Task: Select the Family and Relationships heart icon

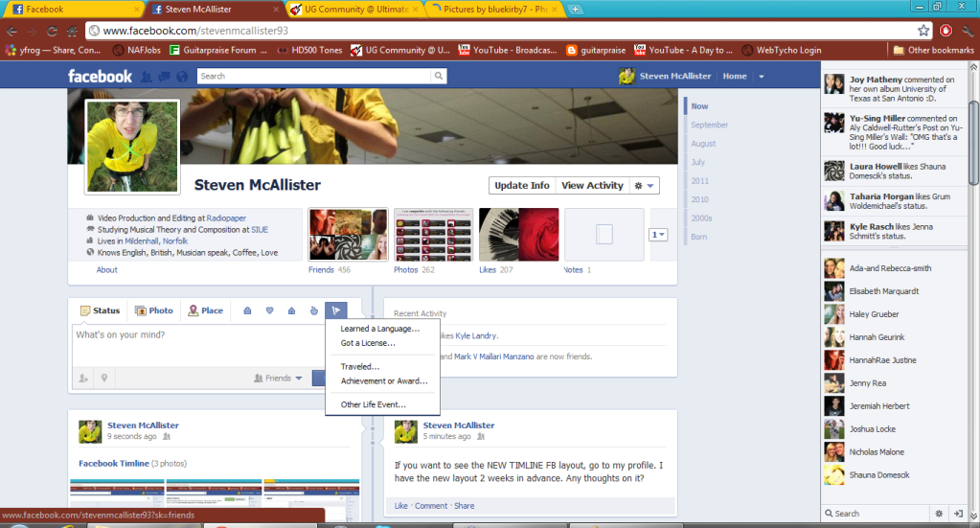Action: click(269, 310)
